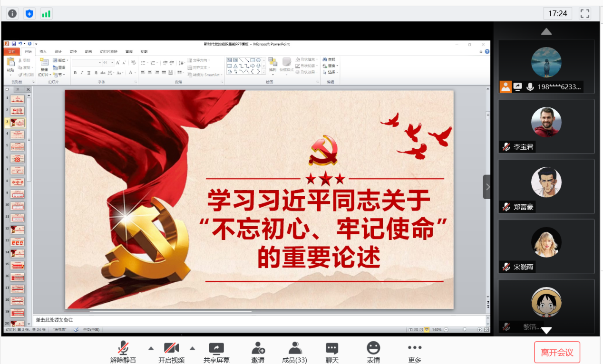Unmute microphone with 解除静音
This screenshot has width=603, height=364.
123,353
